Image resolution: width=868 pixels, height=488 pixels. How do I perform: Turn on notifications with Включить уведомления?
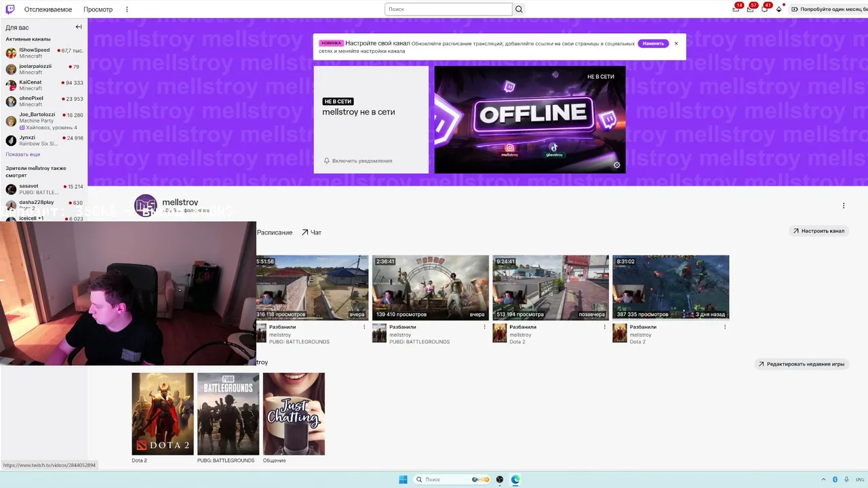[x=358, y=161]
